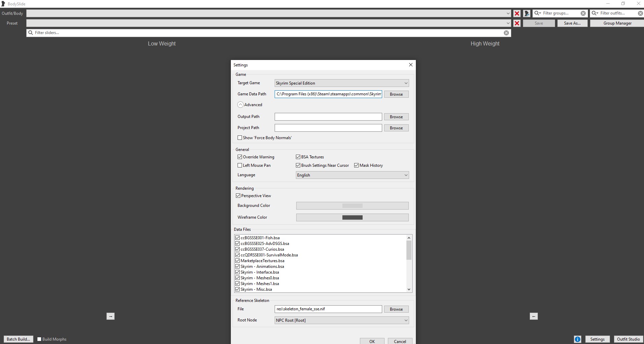
Task: Click the Data Files scrollbar down arrow
Action: (x=409, y=289)
